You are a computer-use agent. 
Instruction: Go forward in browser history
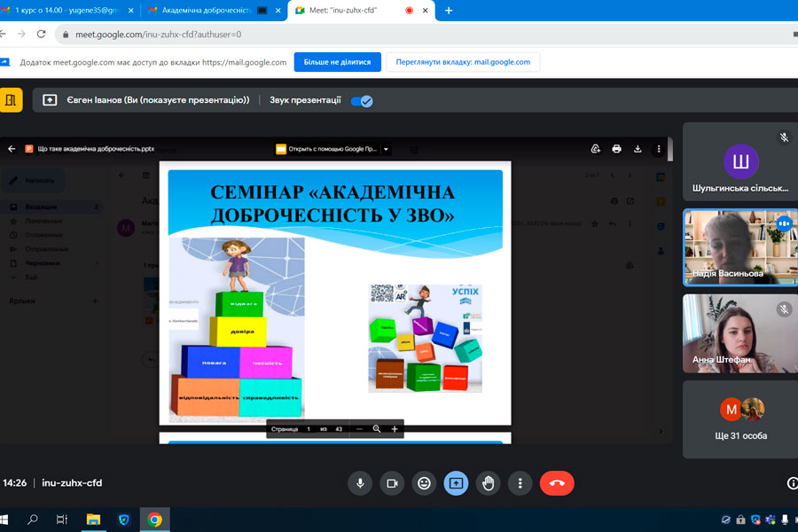point(21,34)
